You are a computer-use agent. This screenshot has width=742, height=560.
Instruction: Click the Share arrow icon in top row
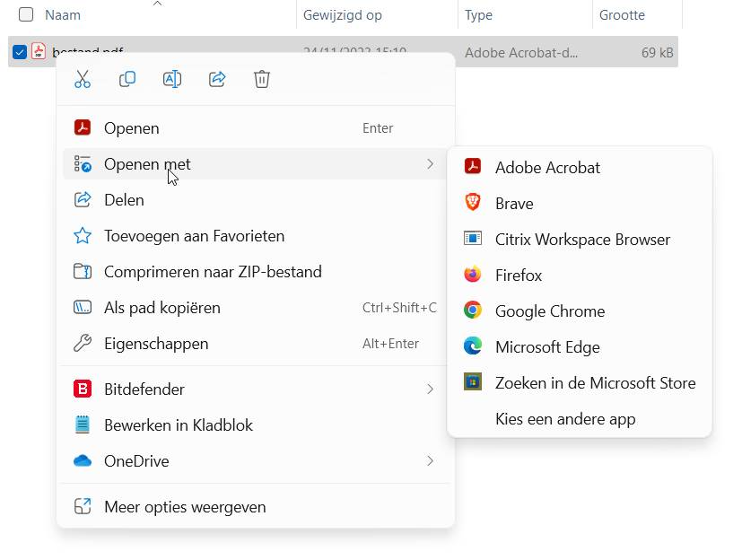(x=217, y=79)
